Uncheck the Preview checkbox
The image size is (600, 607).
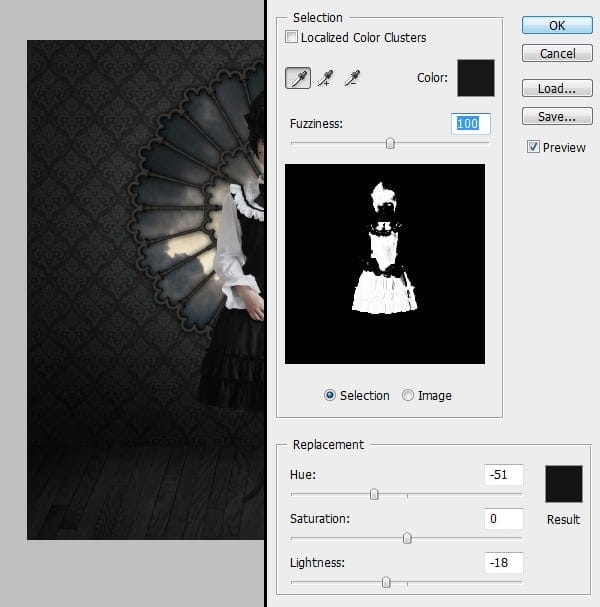click(x=534, y=147)
